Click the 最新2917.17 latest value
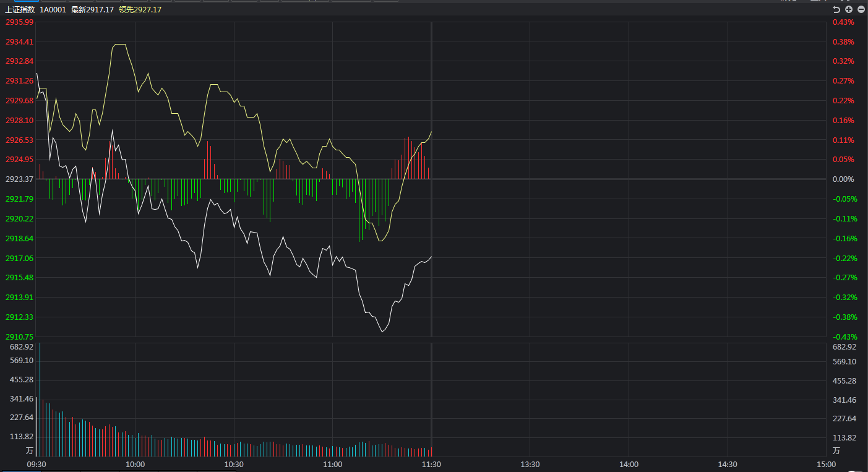Screen dimensions: 868x472 (92, 9)
